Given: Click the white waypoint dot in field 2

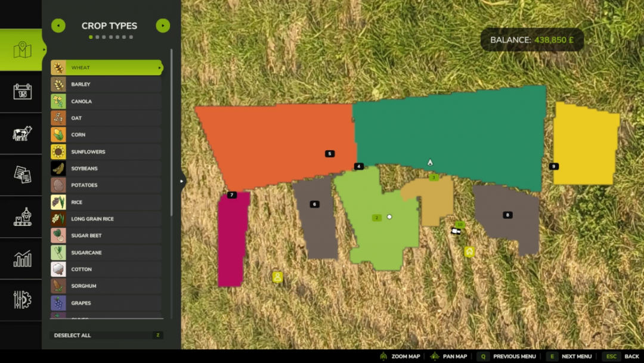Looking at the screenshot, I should (389, 217).
